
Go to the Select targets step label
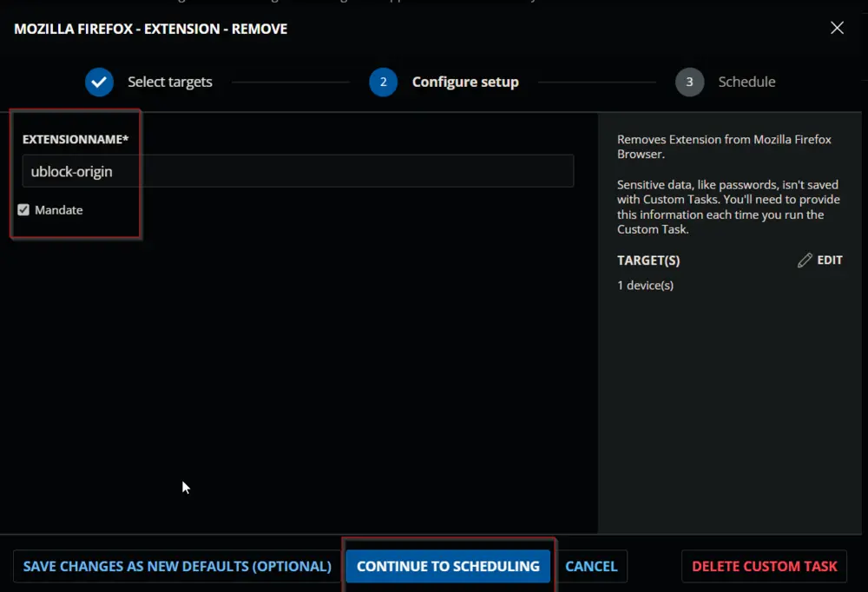[x=170, y=82]
